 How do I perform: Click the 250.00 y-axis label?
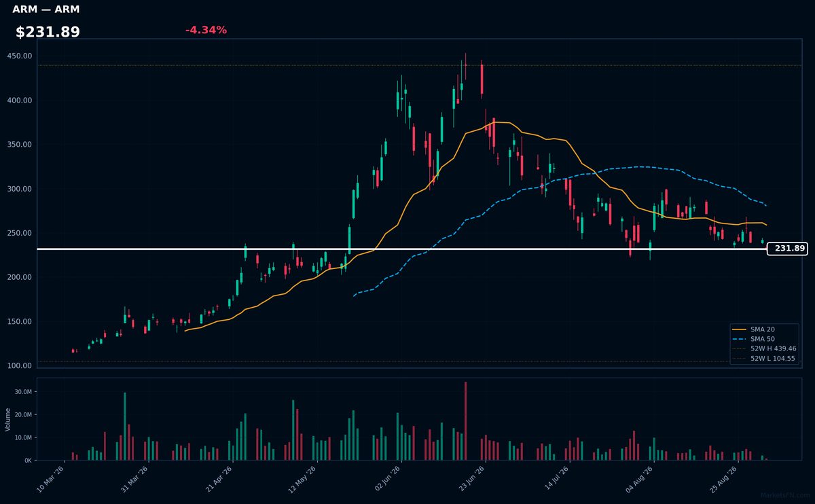20,233
